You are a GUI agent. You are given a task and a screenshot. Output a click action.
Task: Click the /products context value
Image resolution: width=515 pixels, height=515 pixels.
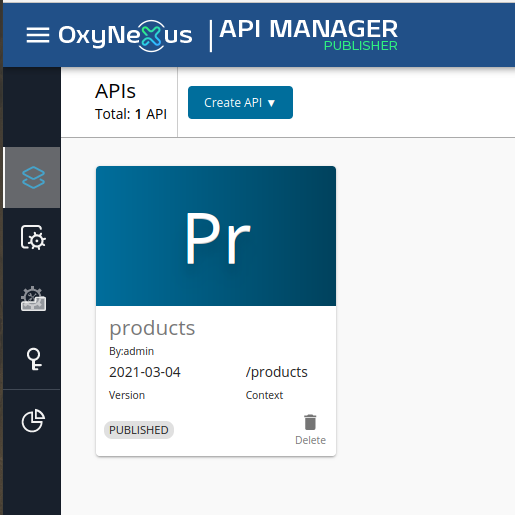click(277, 372)
